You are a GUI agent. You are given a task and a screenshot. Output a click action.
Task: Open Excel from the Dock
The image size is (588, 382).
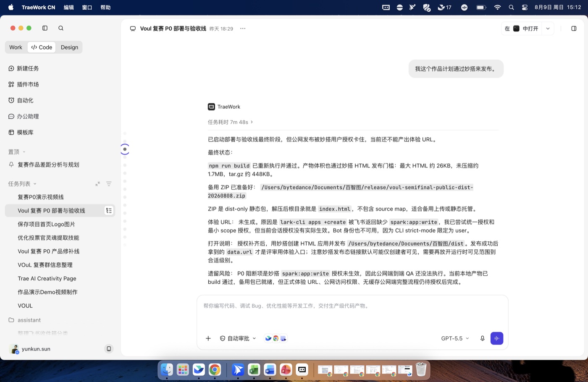[x=254, y=369]
